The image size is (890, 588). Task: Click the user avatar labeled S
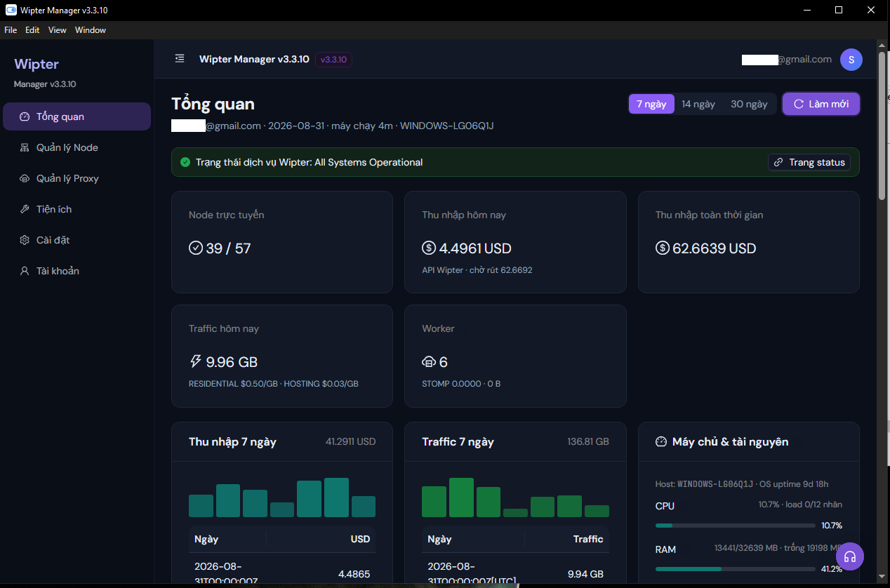[x=851, y=60]
